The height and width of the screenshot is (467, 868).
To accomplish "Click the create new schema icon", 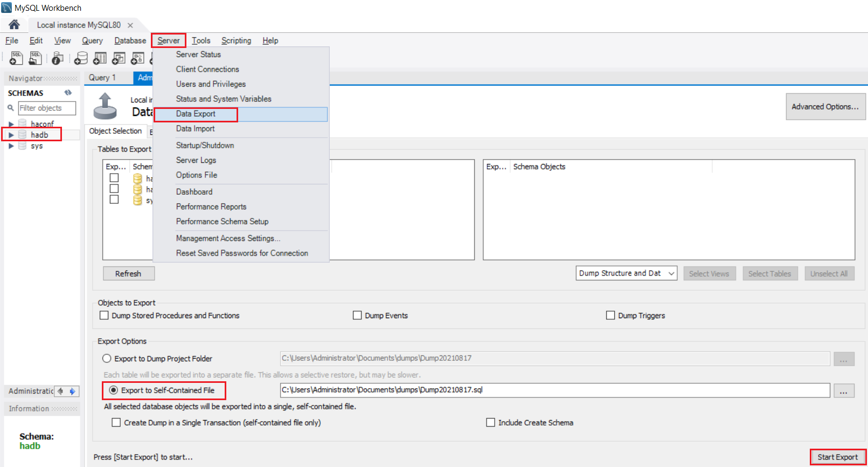I will point(81,58).
